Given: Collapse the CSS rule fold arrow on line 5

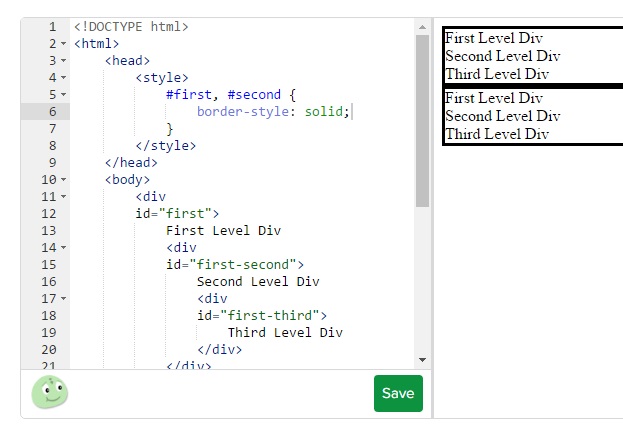Looking at the screenshot, I should click(x=64, y=95).
